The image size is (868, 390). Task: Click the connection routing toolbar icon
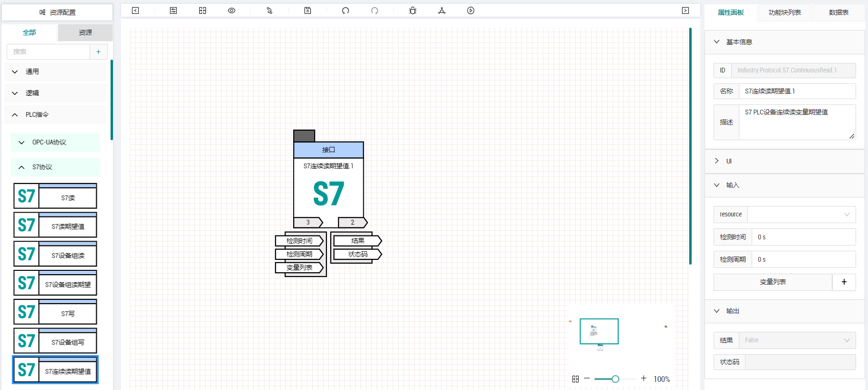point(269,10)
